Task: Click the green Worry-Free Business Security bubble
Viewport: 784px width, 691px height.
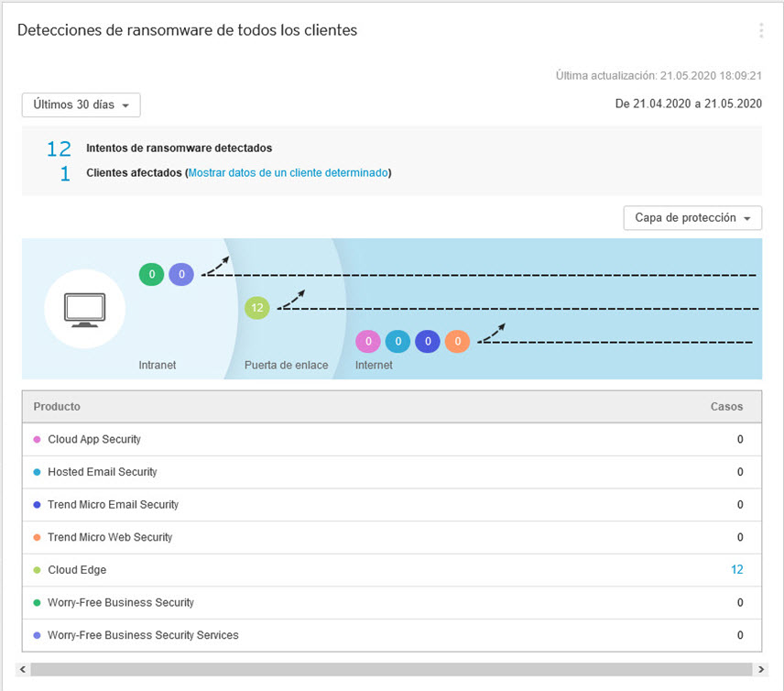Action: 151,273
